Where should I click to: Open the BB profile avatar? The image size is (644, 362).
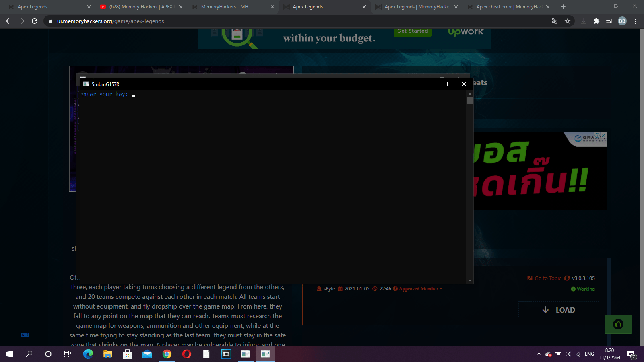click(622, 21)
